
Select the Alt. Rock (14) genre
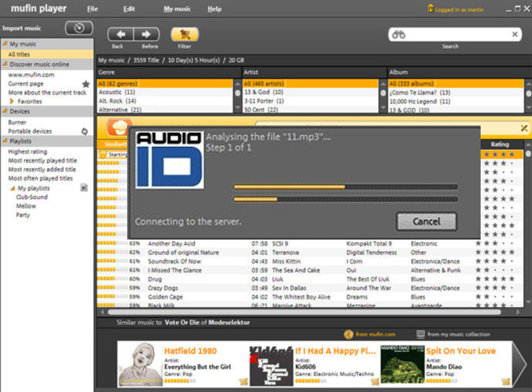[165, 101]
